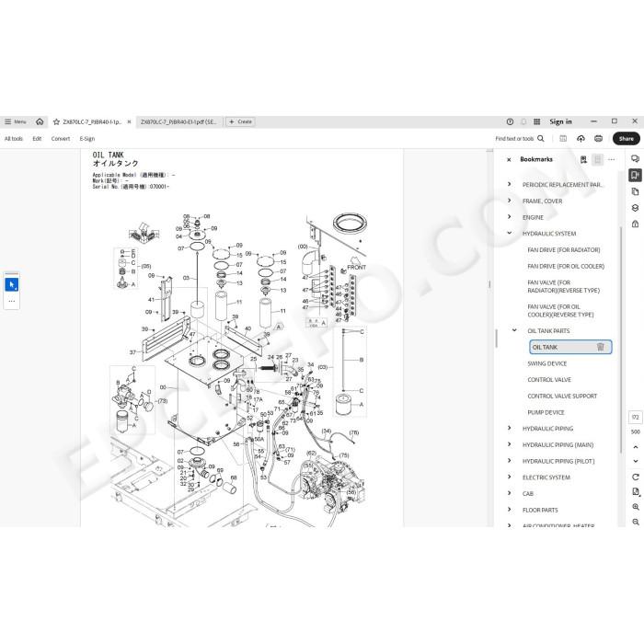Expand HYDRAULIC PIPING bookmark
The width and height of the screenshot is (644, 644).
point(510,429)
